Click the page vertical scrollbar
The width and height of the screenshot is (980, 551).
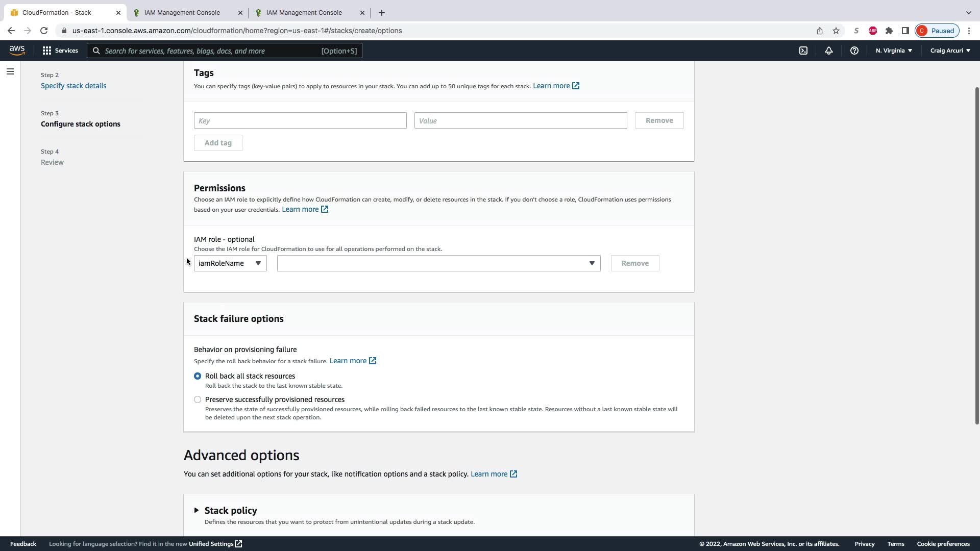click(977, 255)
